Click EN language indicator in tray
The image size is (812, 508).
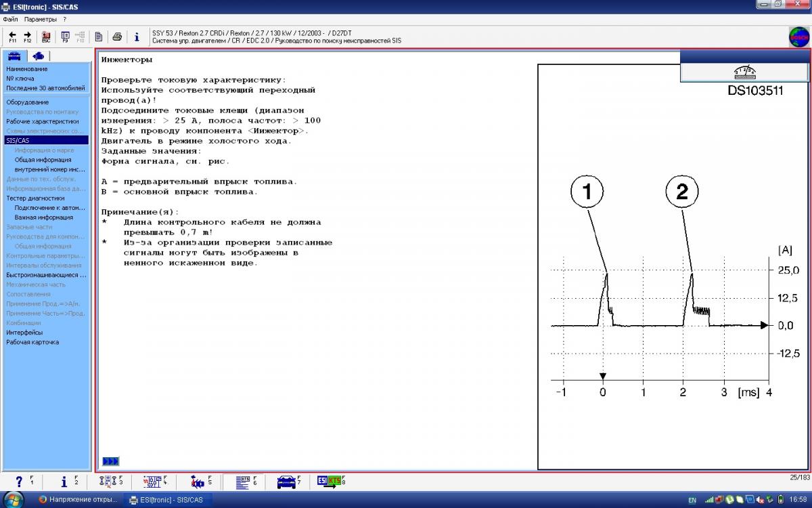click(692, 501)
